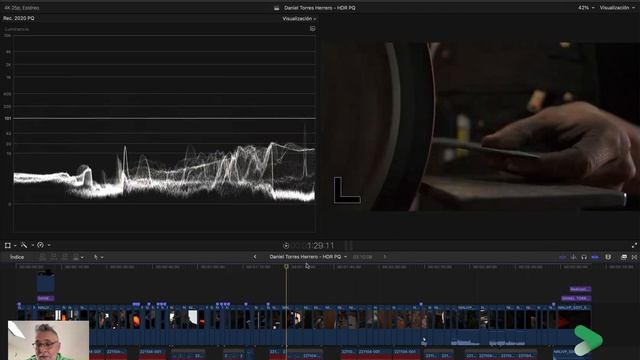Open the video scopes Visualización menu
640x360 pixels.
click(x=299, y=19)
